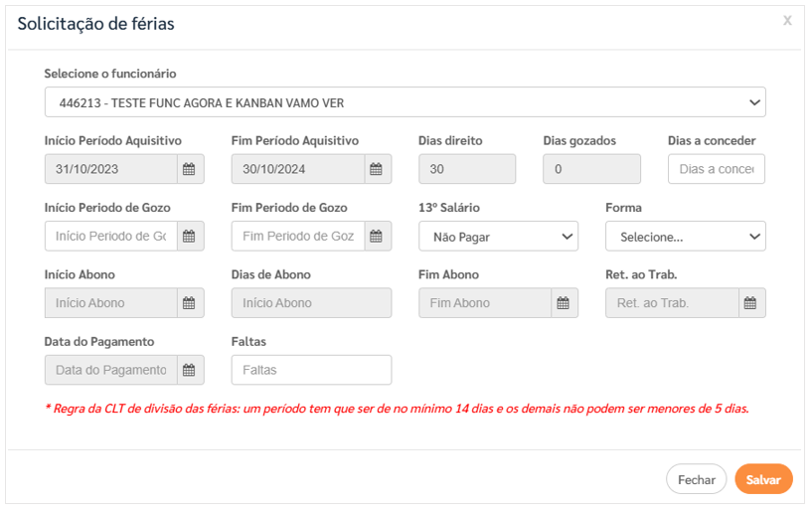Viewport: 812px width, 510px height.
Task: Close the Solicitação de férias dialog with X
Action: point(787,21)
